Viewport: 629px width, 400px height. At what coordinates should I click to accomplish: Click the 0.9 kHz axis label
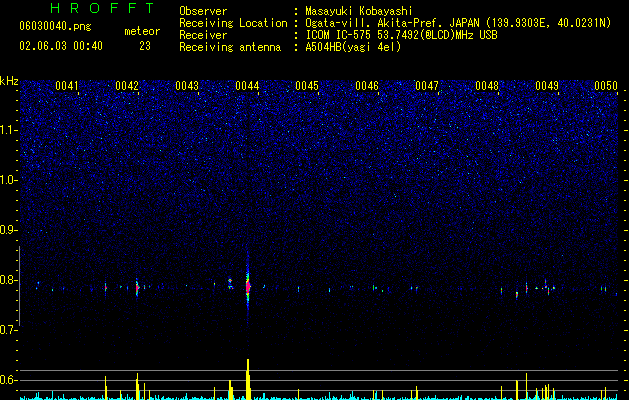[9, 230]
